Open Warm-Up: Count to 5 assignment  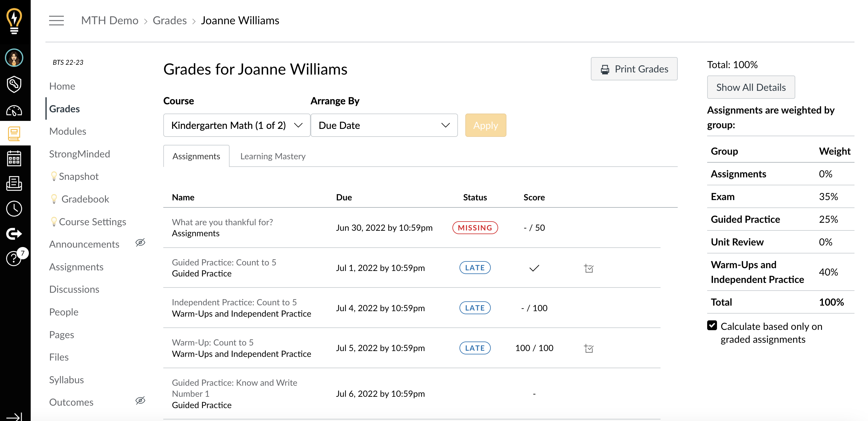tap(213, 342)
